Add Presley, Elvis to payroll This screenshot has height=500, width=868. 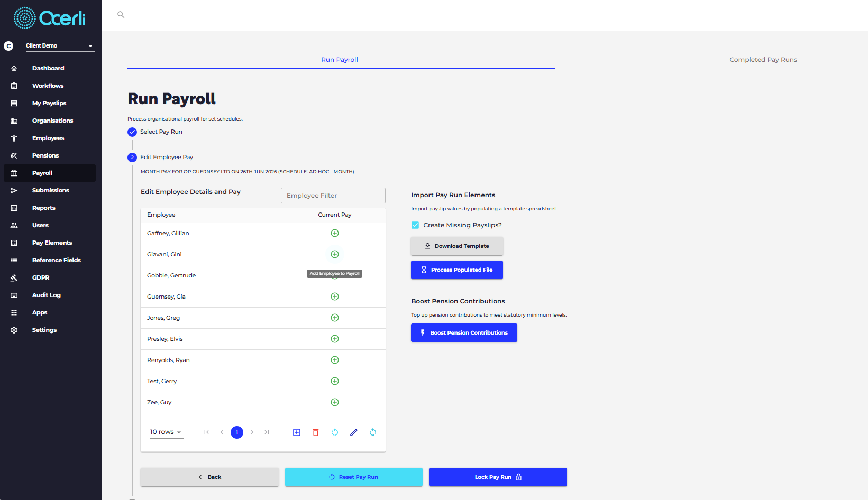tap(335, 339)
